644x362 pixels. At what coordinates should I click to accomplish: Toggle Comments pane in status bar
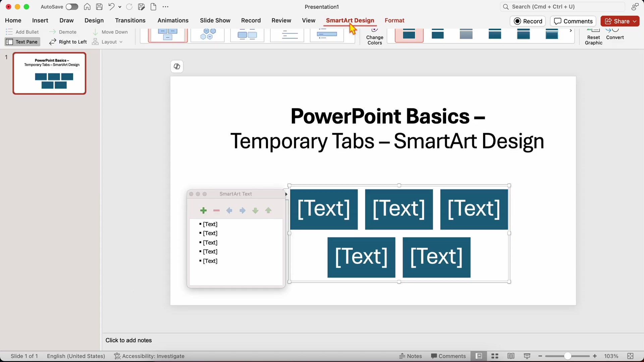(448, 356)
